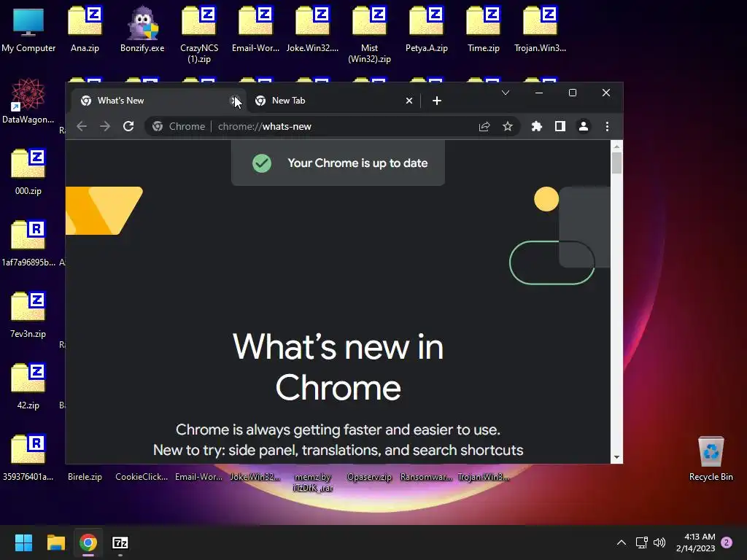Open the network tray icon
Viewport: 747px width, 560px height.
tap(641, 542)
